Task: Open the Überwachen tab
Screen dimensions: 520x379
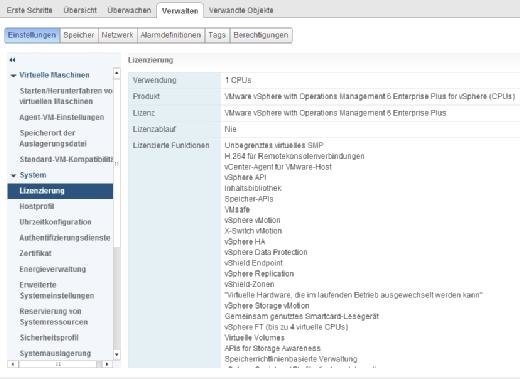Action: 129,10
